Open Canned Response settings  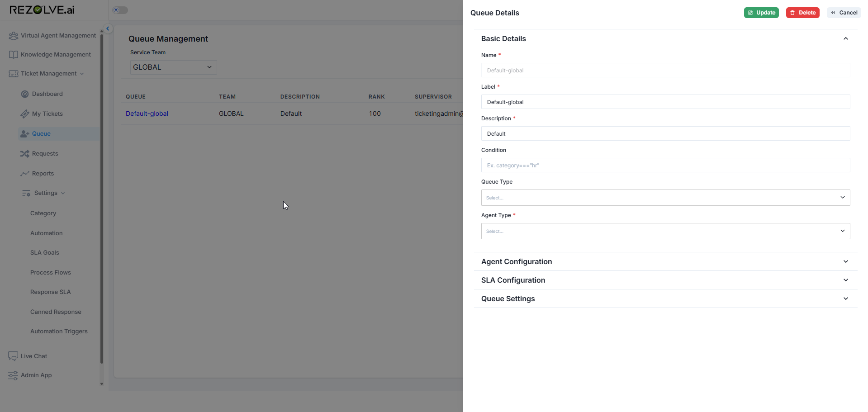pos(56,312)
